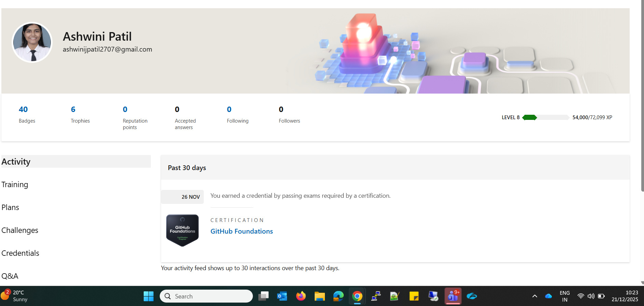
Task: Select the Credentials sidebar section
Action: click(x=20, y=253)
